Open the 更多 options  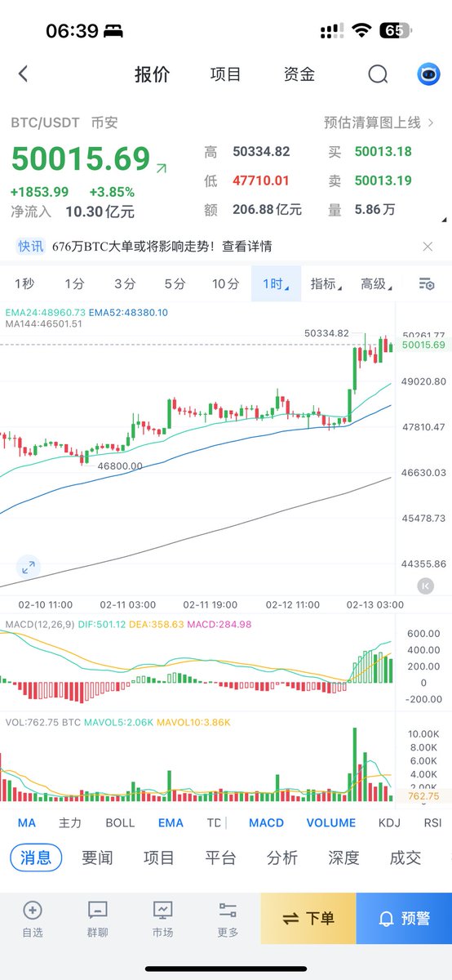228,920
